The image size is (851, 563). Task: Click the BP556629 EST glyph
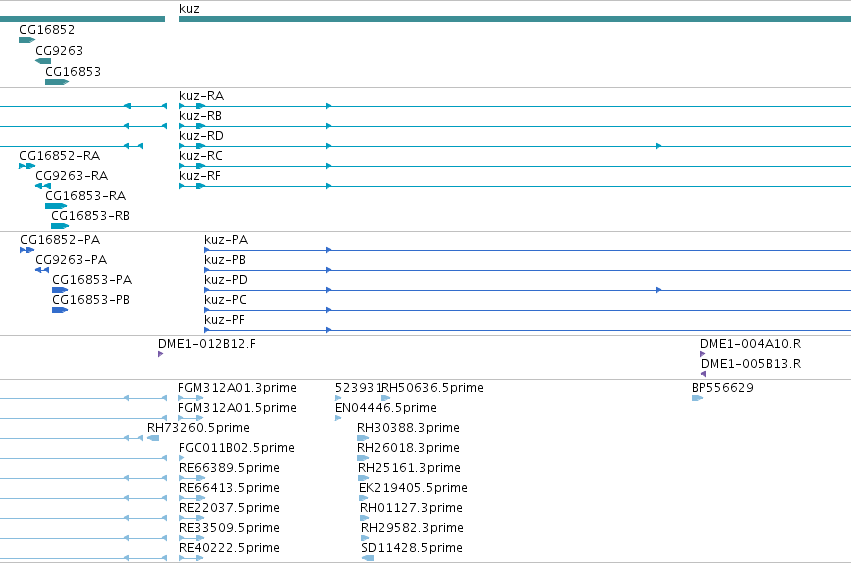click(697, 398)
